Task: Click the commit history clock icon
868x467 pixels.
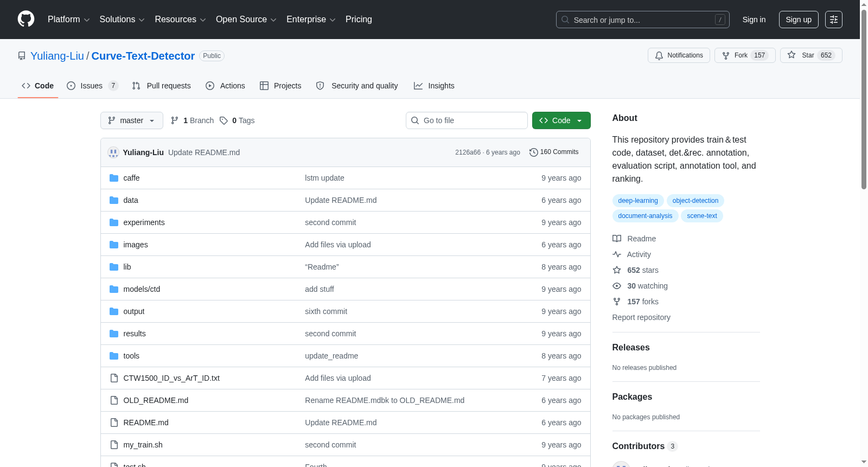Action: coord(534,152)
